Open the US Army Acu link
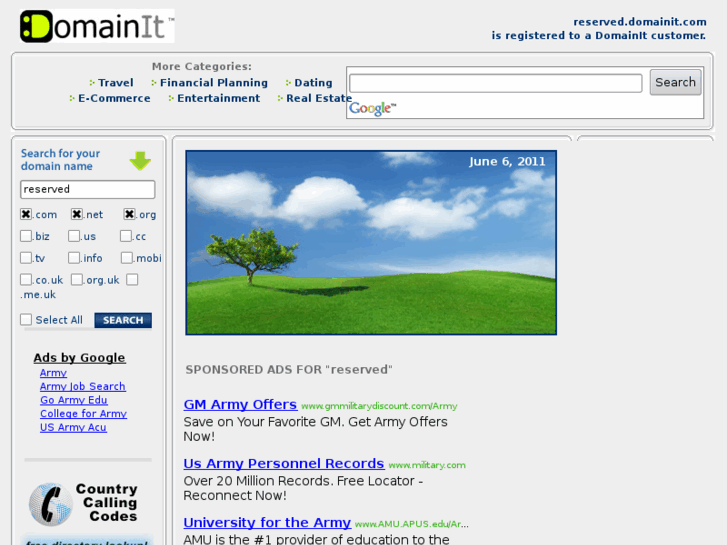This screenshot has height=545, width=727. [73, 427]
